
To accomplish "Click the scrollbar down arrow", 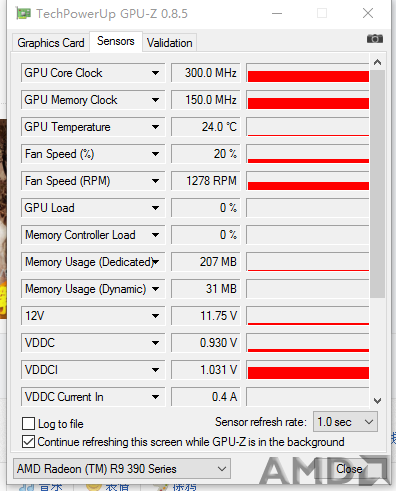I will pos(377,400).
